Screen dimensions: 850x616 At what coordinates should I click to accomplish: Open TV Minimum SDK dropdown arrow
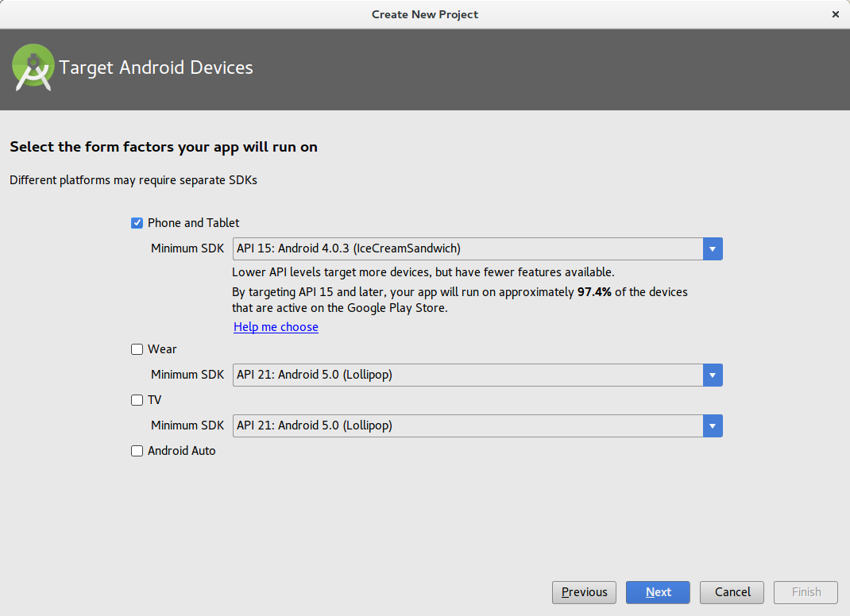click(713, 426)
